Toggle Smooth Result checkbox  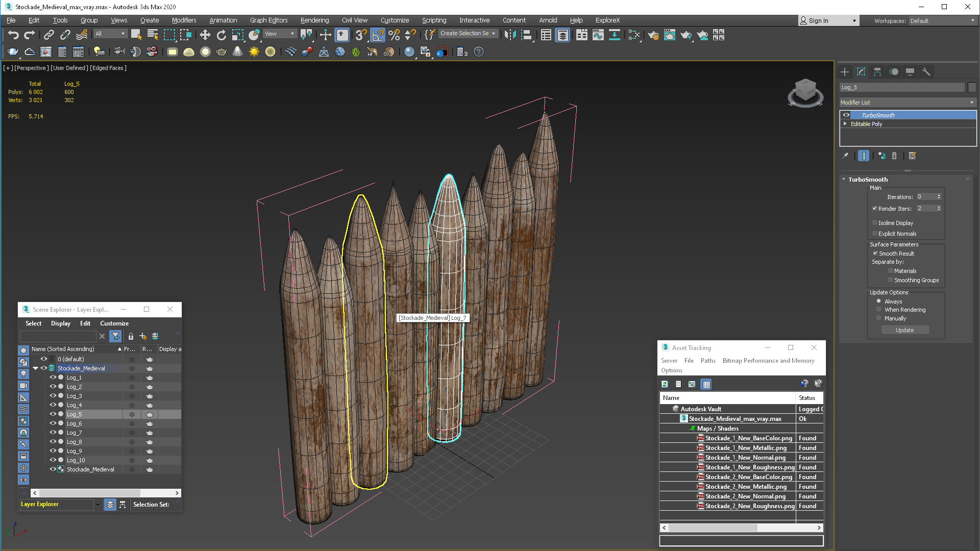875,253
